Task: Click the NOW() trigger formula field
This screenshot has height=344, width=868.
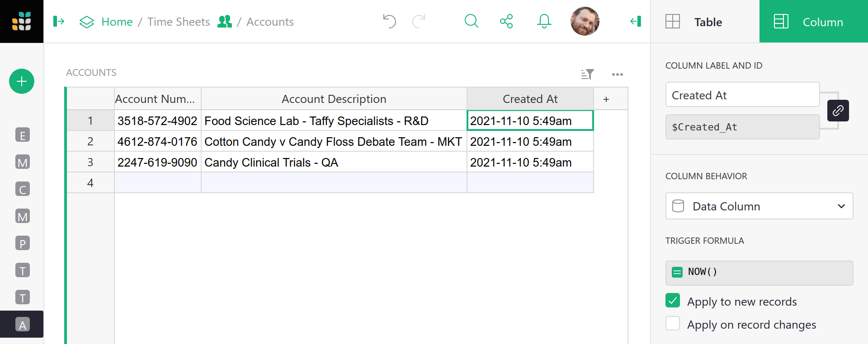Action: (x=759, y=273)
